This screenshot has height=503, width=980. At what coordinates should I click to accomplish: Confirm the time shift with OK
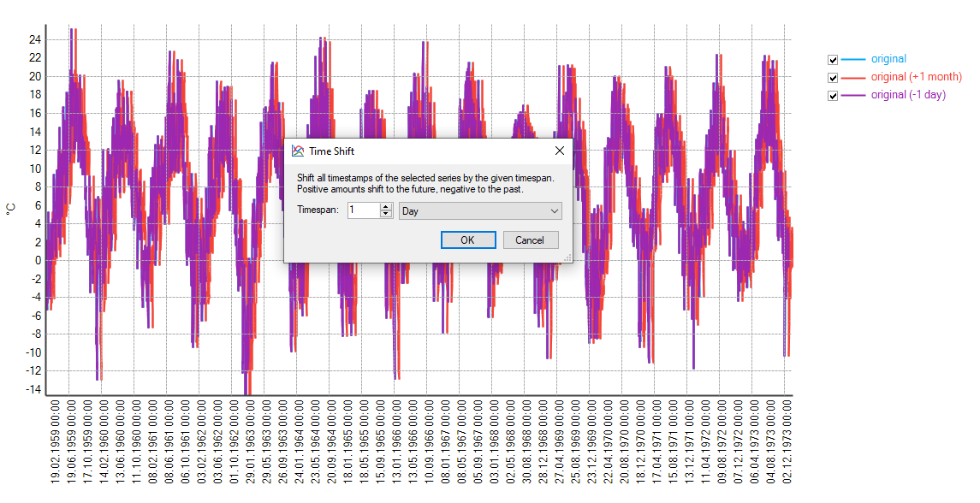(467, 240)
